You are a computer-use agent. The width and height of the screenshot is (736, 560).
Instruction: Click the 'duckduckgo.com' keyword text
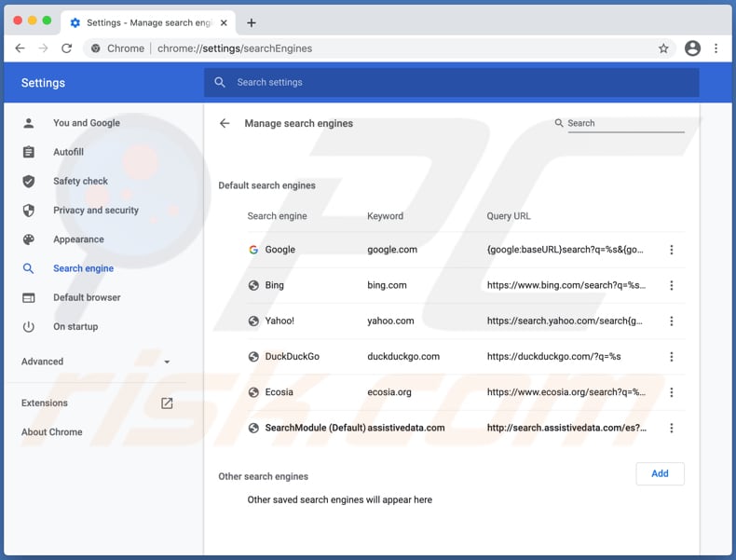[403, 357]
